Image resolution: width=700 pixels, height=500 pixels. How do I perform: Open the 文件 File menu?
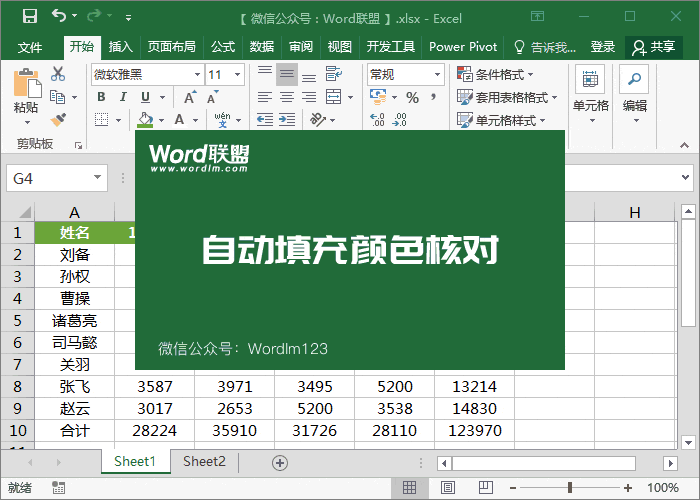click(30, 47)
